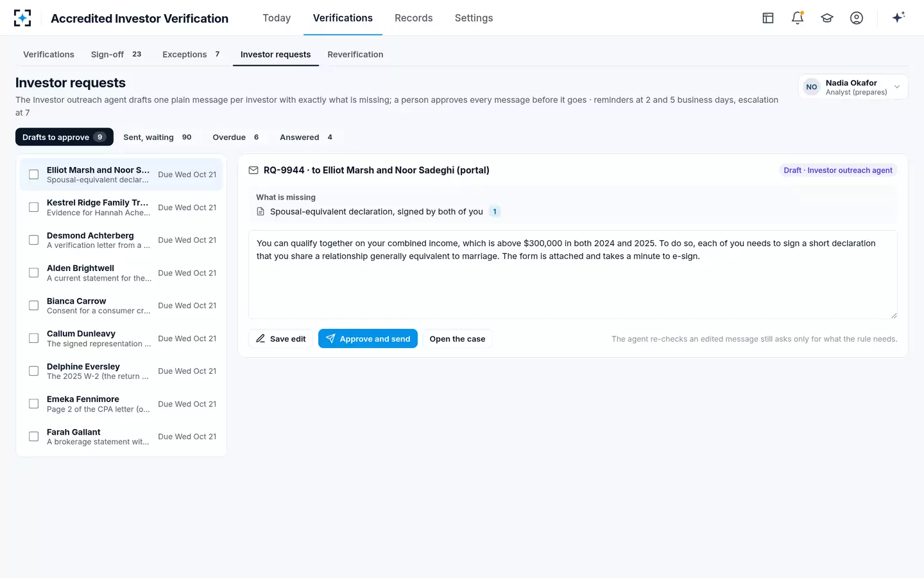This screenshot has width=924, height=578.
Task: Show the Drafts to approve filter
Action: pyautogui.click(x=64, y=137)
